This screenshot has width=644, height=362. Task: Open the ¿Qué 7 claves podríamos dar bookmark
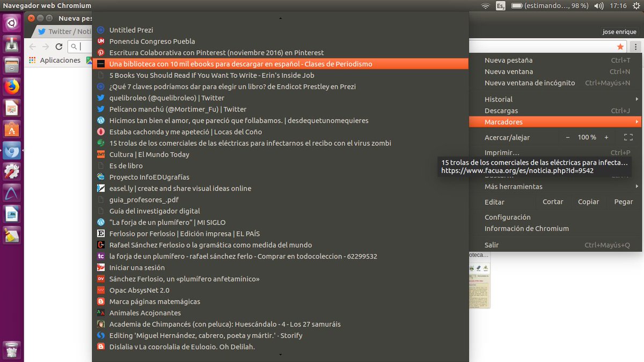280,86
